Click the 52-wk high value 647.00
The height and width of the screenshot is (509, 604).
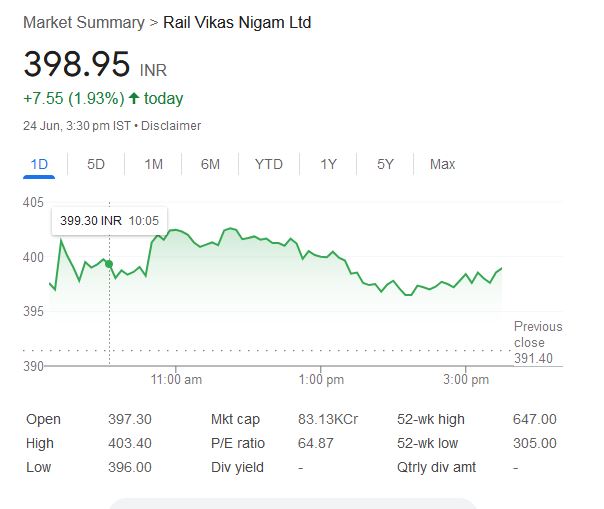(535, 419)
